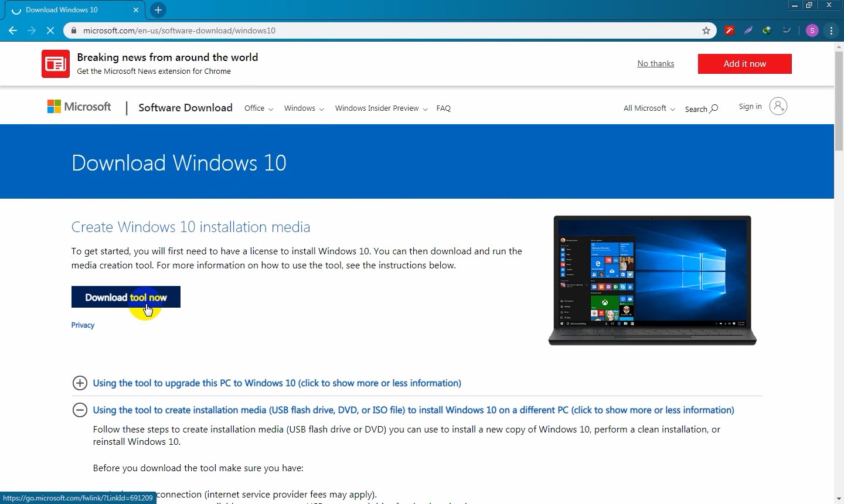
Task: Click the grey checkmark extension icon
Action: pos(787,30)
